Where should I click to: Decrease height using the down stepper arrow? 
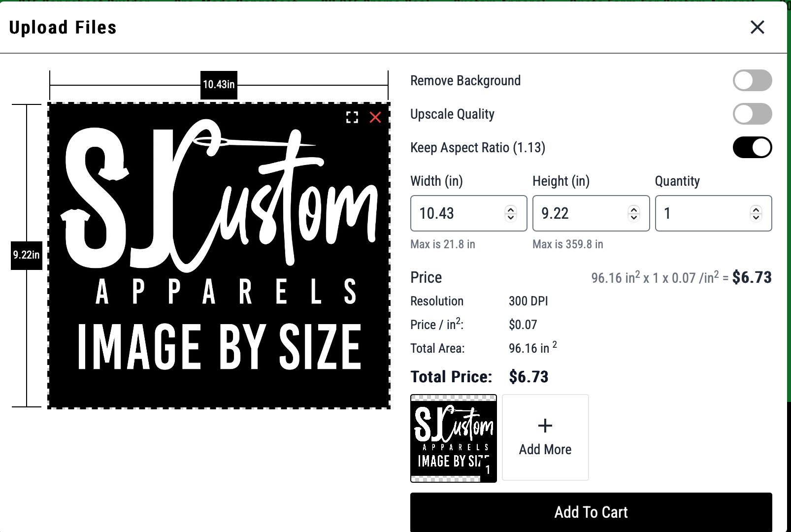tap(634, 217)
